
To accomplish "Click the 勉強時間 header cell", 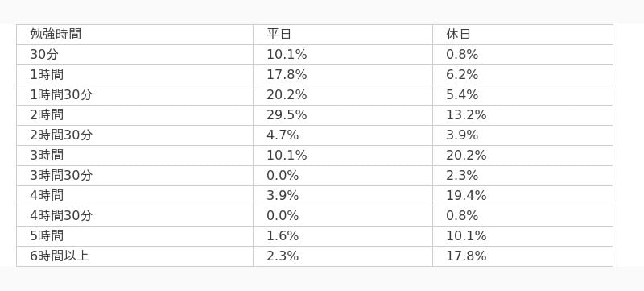I will tap(134, 35).
